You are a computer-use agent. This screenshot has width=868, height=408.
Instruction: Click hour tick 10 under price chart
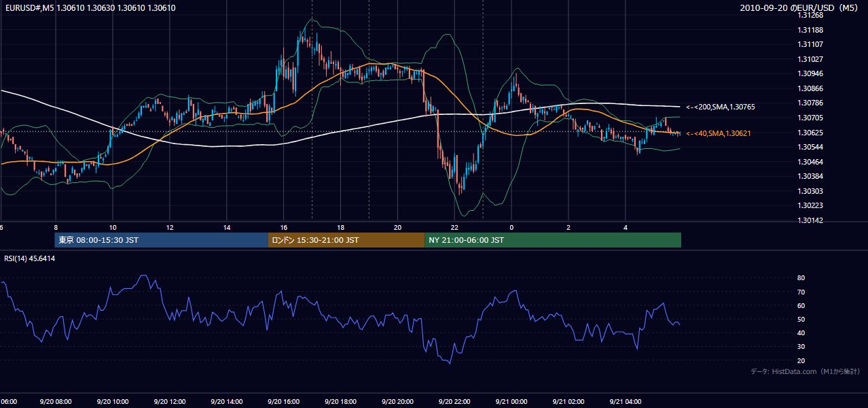(113, 228)
